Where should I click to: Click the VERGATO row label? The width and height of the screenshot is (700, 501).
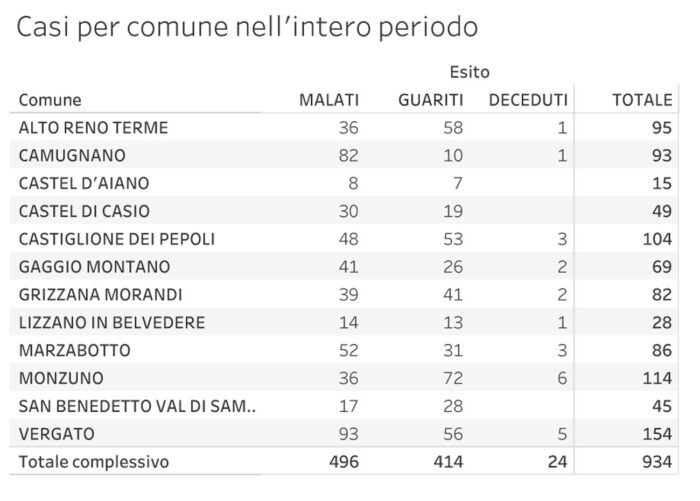59,435
